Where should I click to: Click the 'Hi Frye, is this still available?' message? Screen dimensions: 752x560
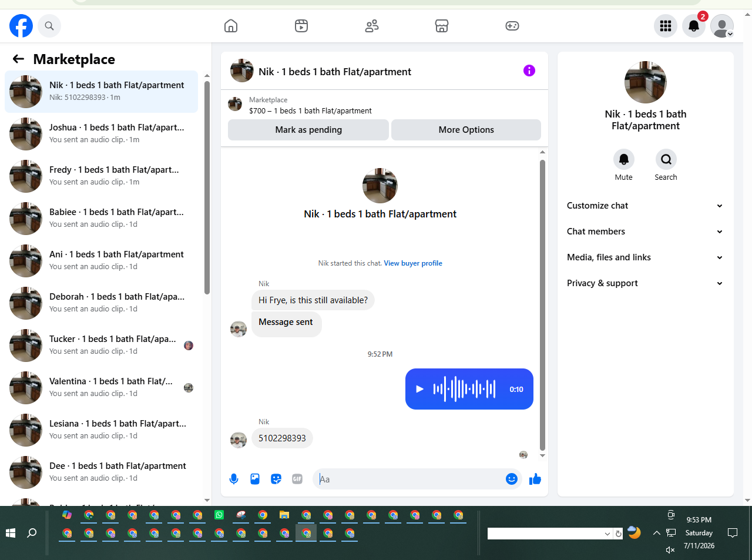tap(313, 300)
